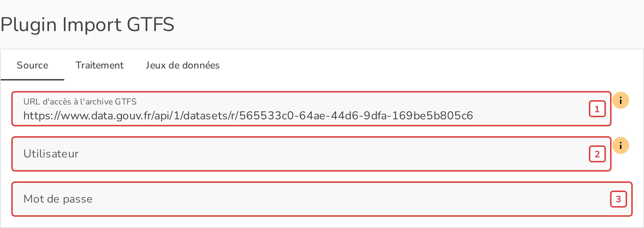The image size is (644, 228).
Task: Click into the Utilisateur input field
Action: tap(311, 154)
